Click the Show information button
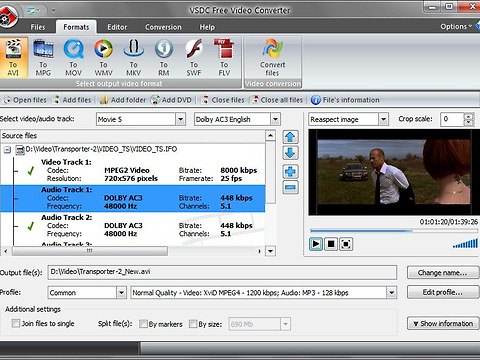 443,323
